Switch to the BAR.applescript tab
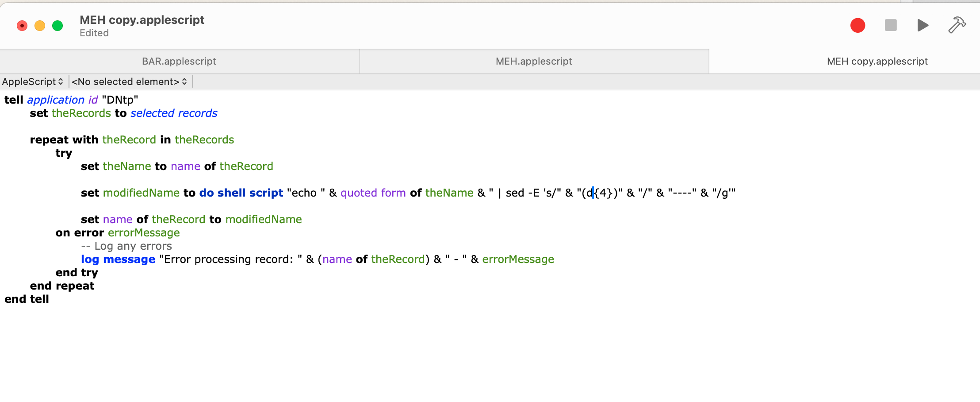 tap(179, 61)
